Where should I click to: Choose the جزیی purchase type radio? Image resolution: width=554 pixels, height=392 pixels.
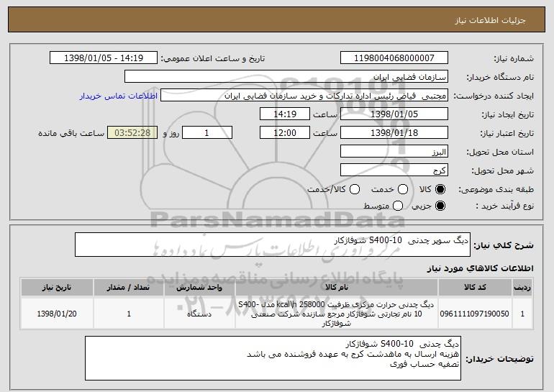(x=440, y=206)
